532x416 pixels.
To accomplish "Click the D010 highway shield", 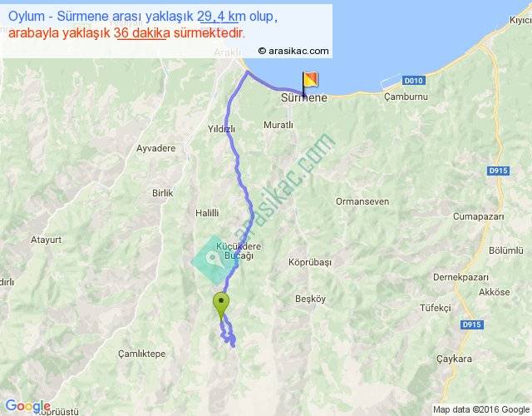I will coord(414,81).
